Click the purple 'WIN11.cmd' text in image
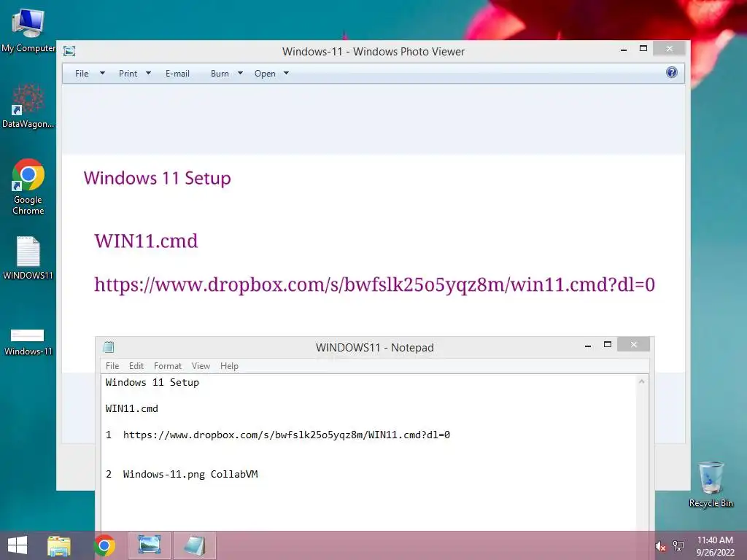 tap(146, 241)
